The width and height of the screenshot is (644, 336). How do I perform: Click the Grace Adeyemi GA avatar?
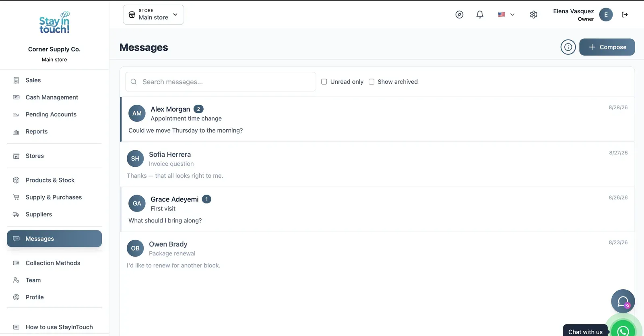137,203
